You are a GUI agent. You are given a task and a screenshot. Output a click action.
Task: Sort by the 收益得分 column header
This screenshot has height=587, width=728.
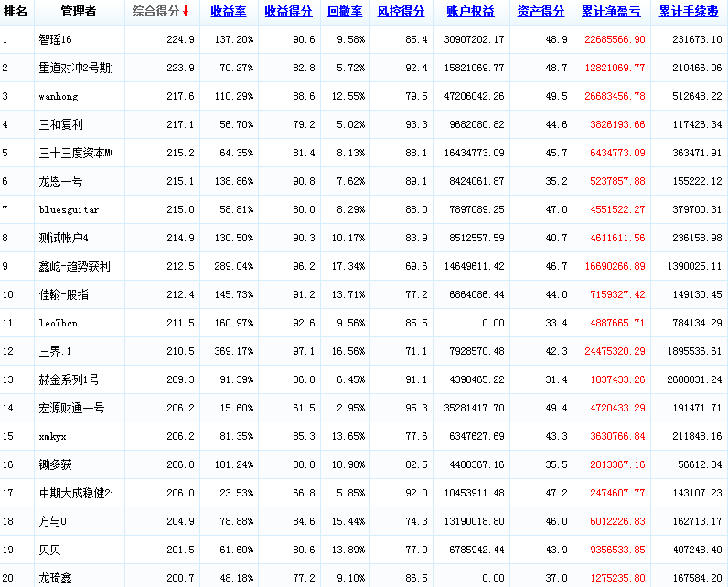point(287,12)
